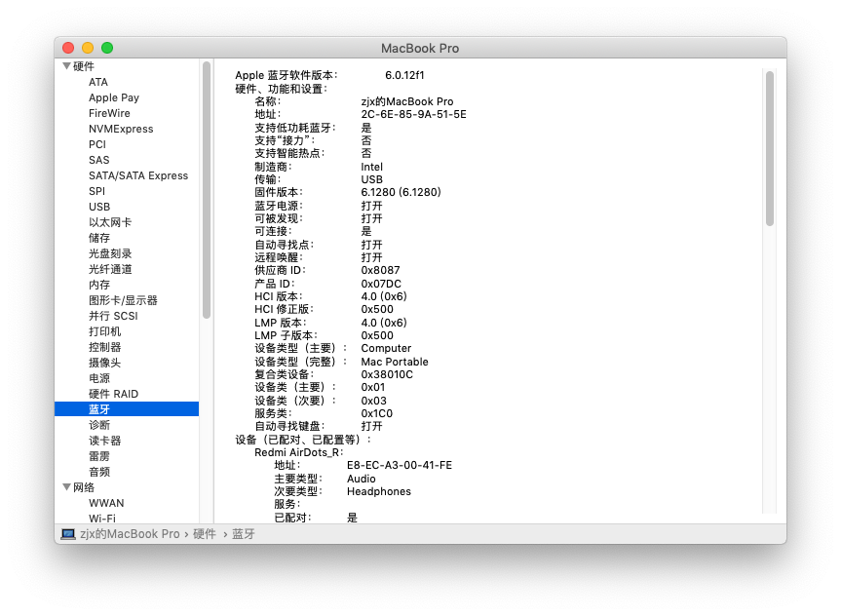Click the 硬件、功能和设置 heading
841x616 pixels.
tap(281, 89)
